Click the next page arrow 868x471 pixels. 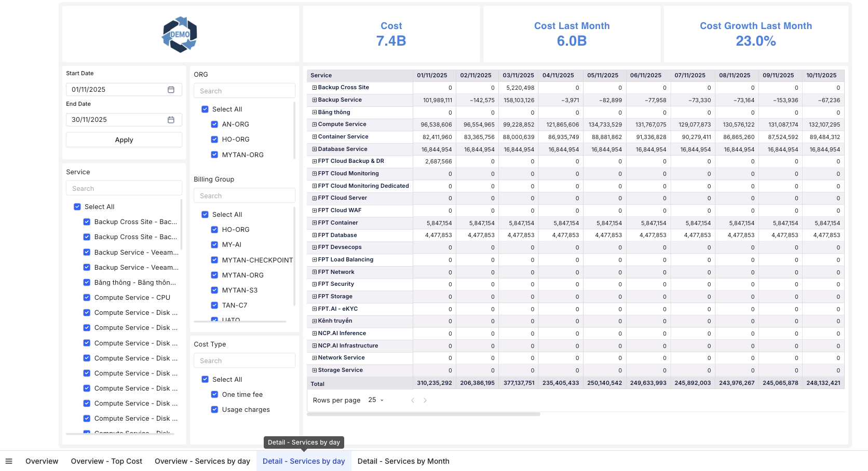coord(425,400)
